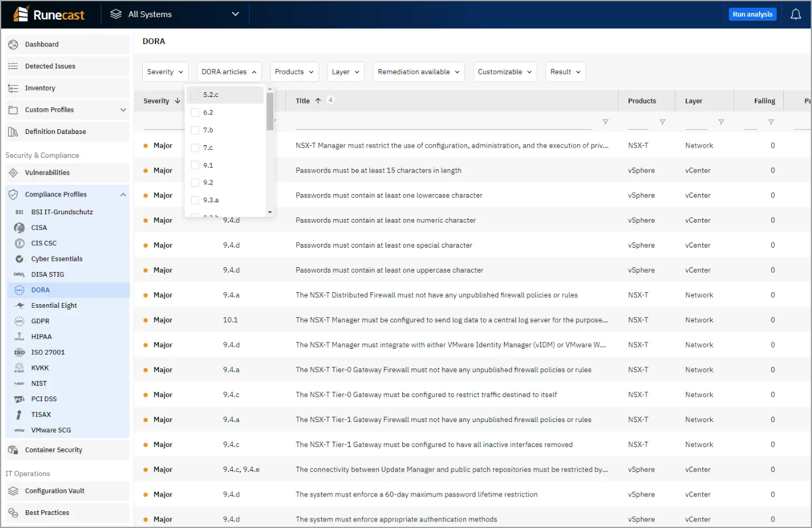Open Dashboard from the sidebar icon
The height and width of the screenshot is (528, 812).
coord(13,45)
